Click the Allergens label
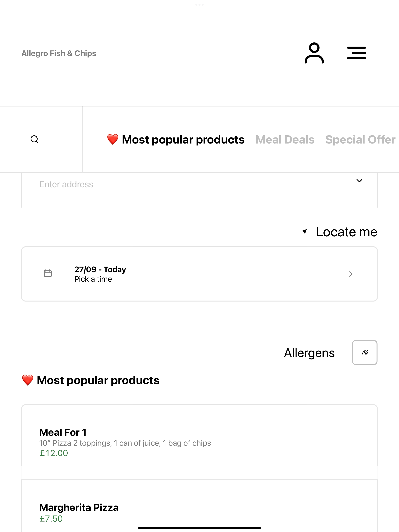The image size is (399, 532). tap(309, 353)
